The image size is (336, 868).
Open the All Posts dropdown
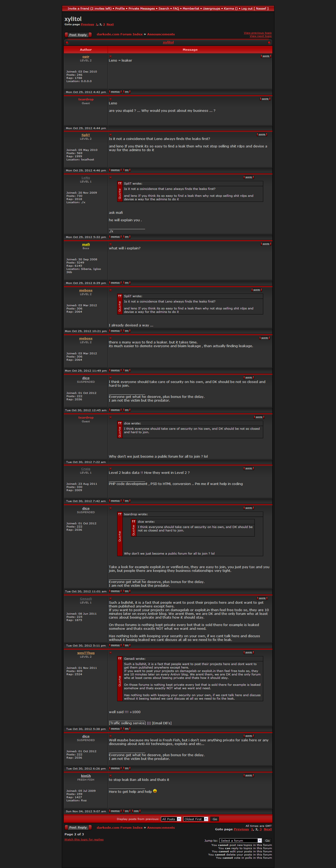[171, 819]
